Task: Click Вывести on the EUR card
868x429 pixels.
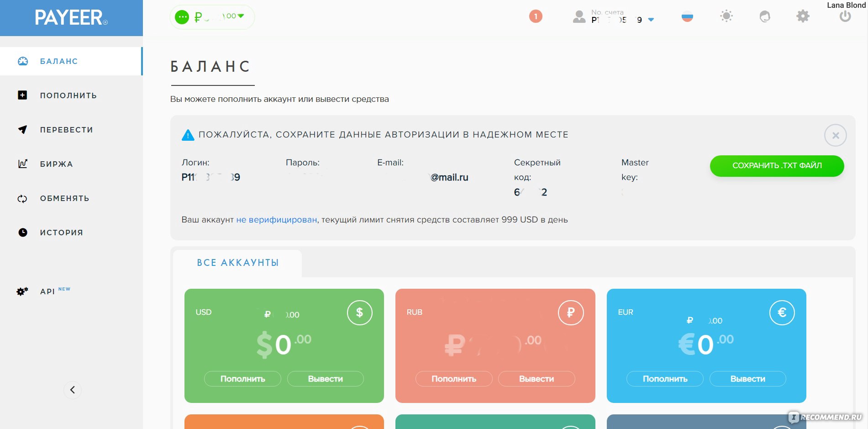Action: [748, 379]
